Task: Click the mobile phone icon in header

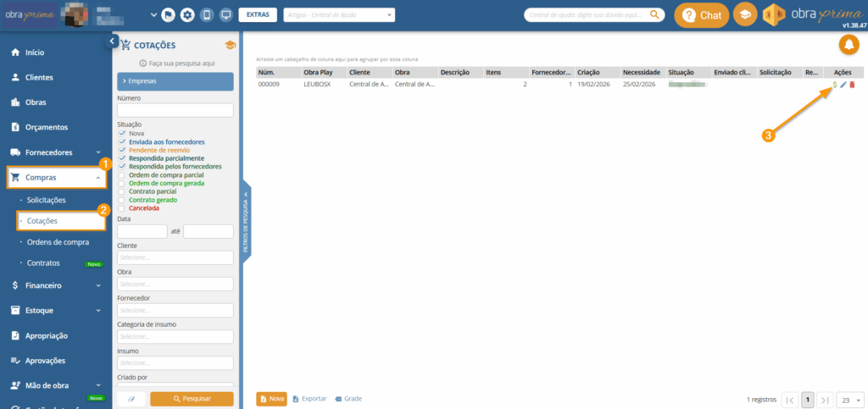Action: (206, 15)
